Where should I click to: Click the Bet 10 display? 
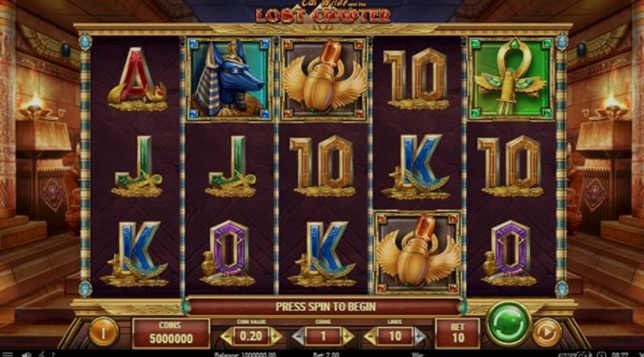(457, 332)
